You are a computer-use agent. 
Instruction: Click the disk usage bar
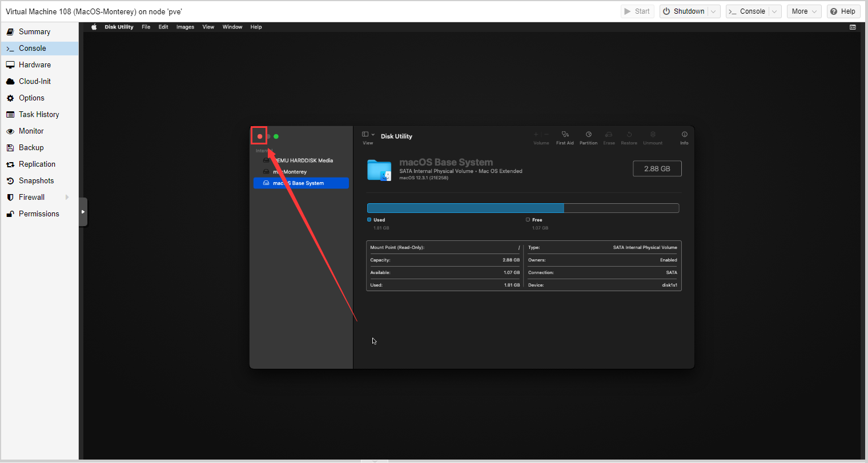point(523,208)
